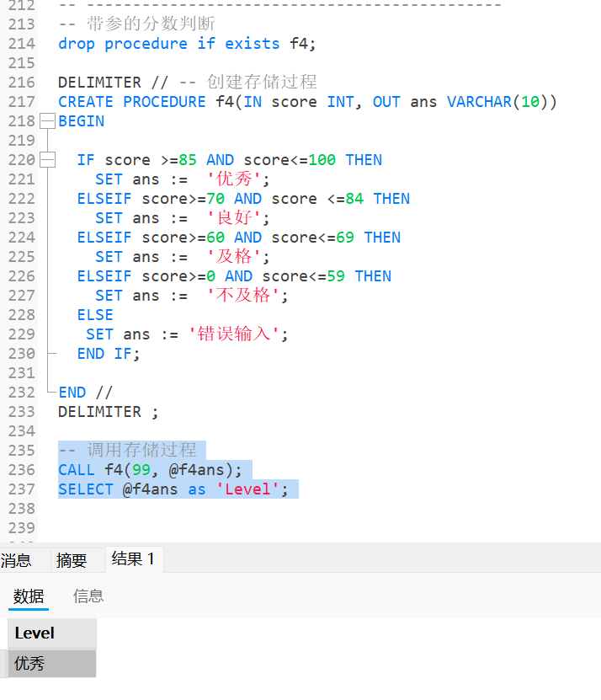Switch to the 数据 view
This screenshot has width=601, height=700.
29,596
